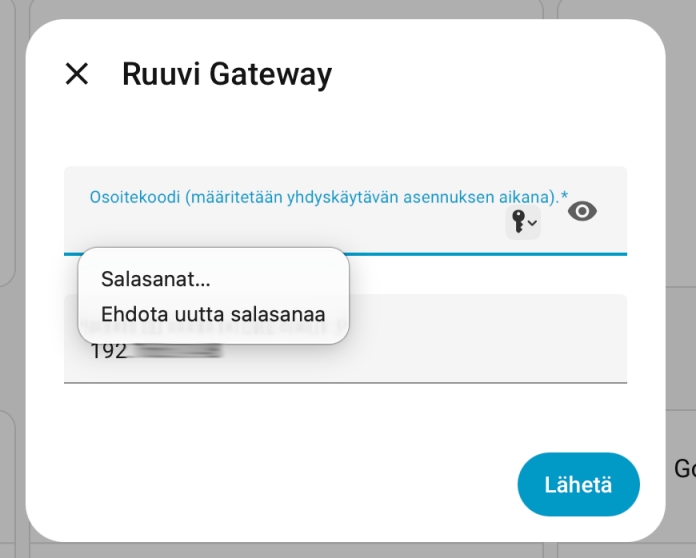
Task: Click the partially visible Go text behind dialog
Action: tap(684, 468)
